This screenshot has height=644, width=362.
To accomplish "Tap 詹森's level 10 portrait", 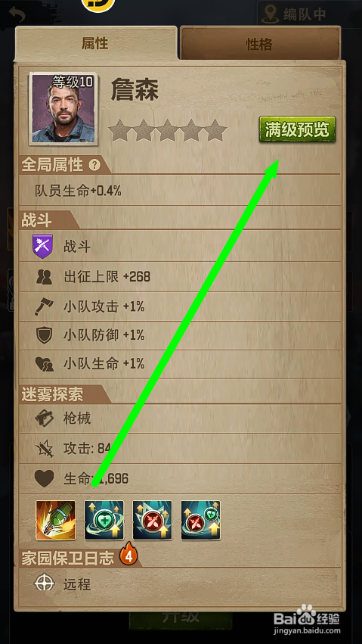I will point(63,108).
